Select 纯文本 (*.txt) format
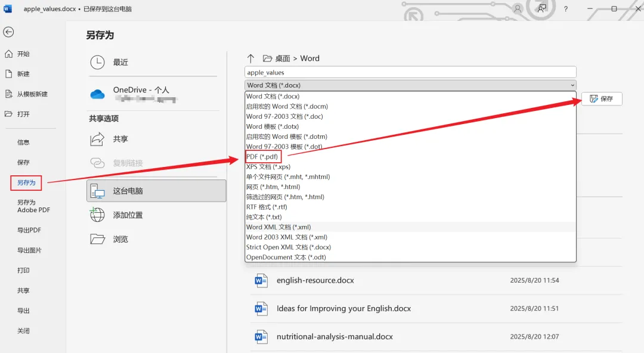Viewport: 644px width, 353px height. pos(410,217)
